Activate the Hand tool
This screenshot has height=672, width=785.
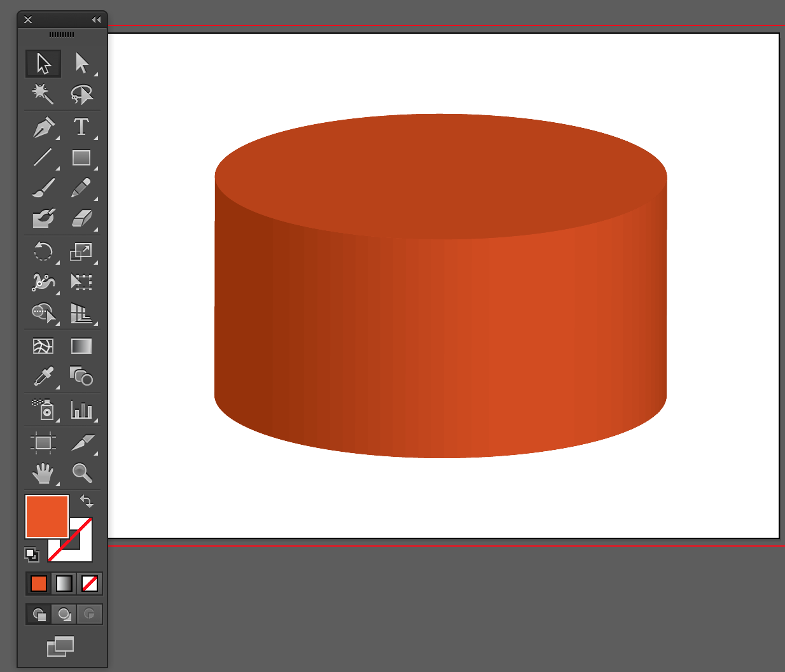coord(43,473)
